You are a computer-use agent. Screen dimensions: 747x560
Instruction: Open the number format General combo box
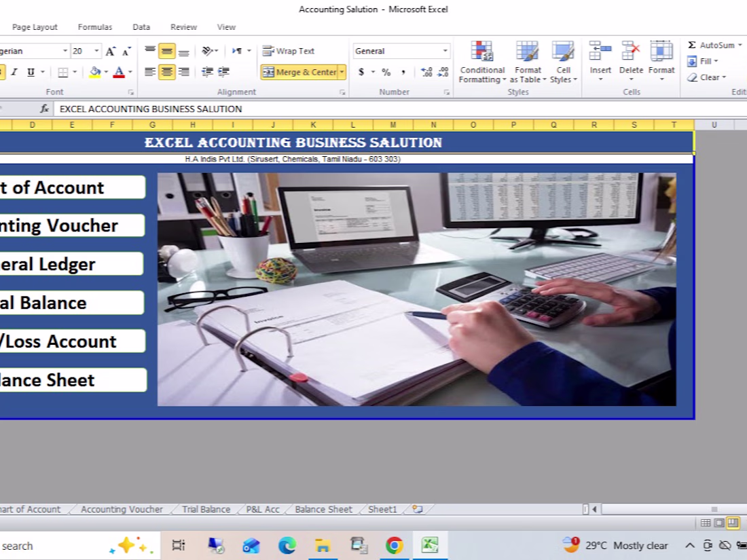pyautogui.click(x=401, y=51)
